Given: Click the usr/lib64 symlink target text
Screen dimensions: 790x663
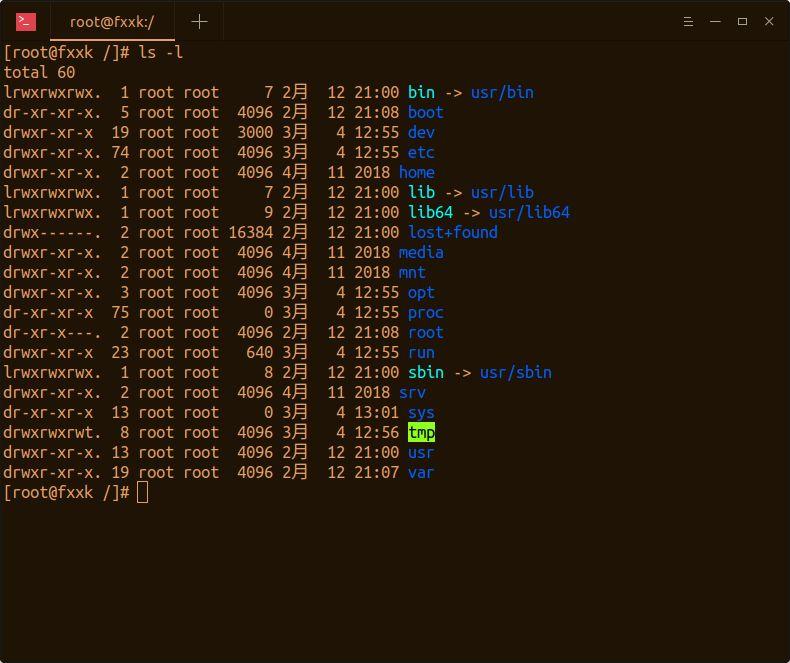Looking at the screenshot, I should coord(529,212).
